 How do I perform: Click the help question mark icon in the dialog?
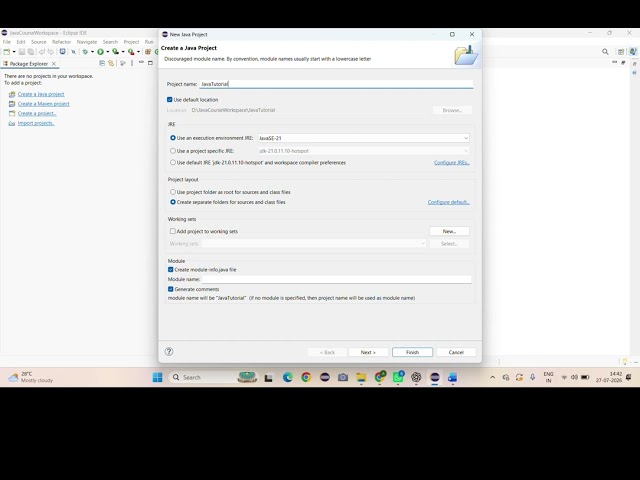169,351
